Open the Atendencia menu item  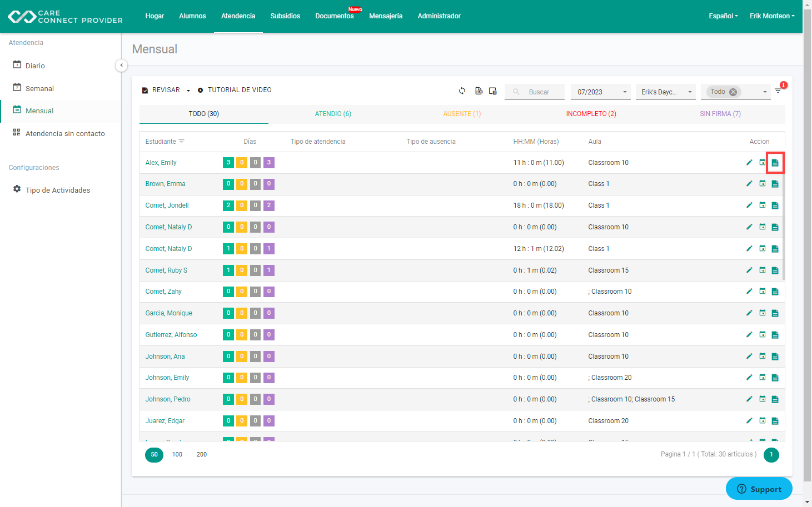pyautogui.click(x=238, y=16)
